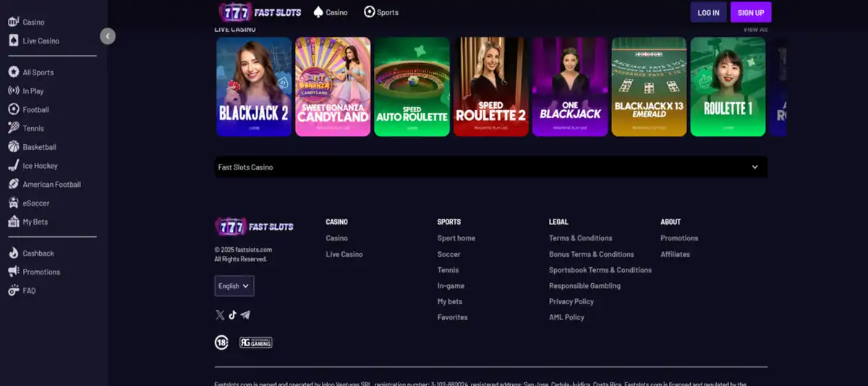Open the Sport home footer link
This screenshot has width=868, height=386.
pos(456,238)
